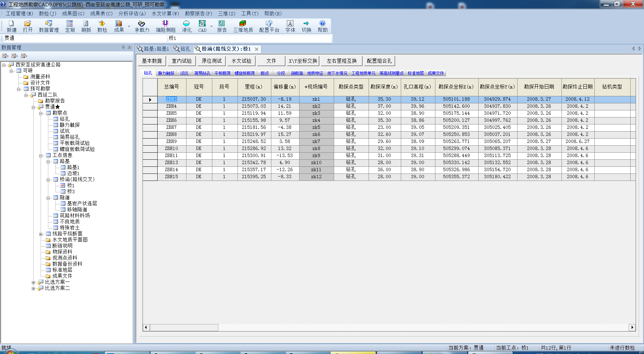Click the 基本数据 button
Image resolution: width=644 pixels, height=354 pixels.
(x=152, y=61)
